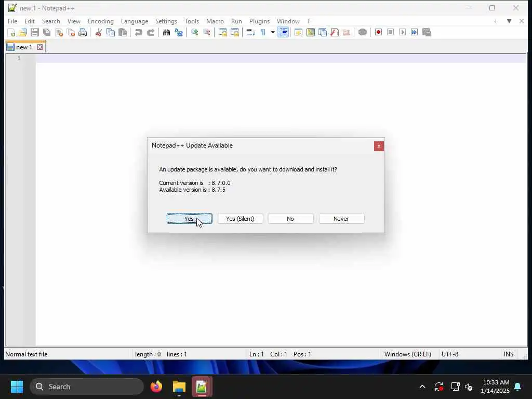Start macro recording with red dot
This screenshot has height=399, width=532.
(x=378, y=32)
